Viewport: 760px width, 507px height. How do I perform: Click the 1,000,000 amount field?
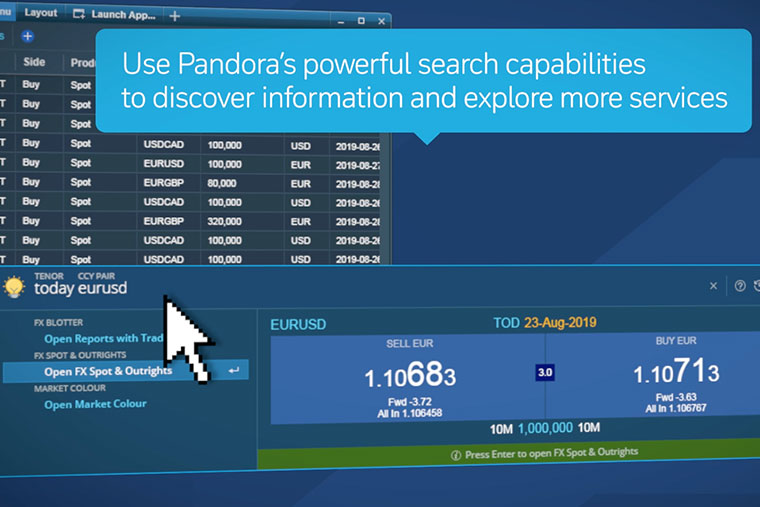pos(545,428)
